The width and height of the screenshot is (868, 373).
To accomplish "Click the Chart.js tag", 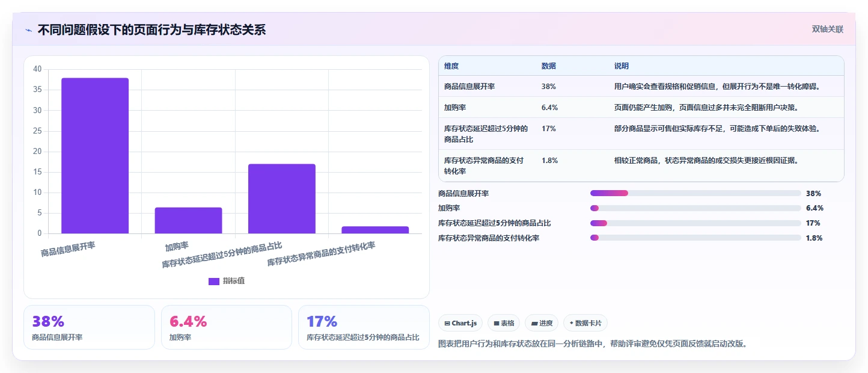I will pyautogui.click(x=460, y=323).
